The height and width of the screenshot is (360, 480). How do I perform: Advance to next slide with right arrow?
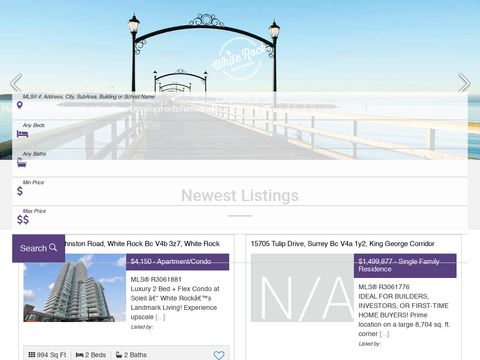point(464,83)
